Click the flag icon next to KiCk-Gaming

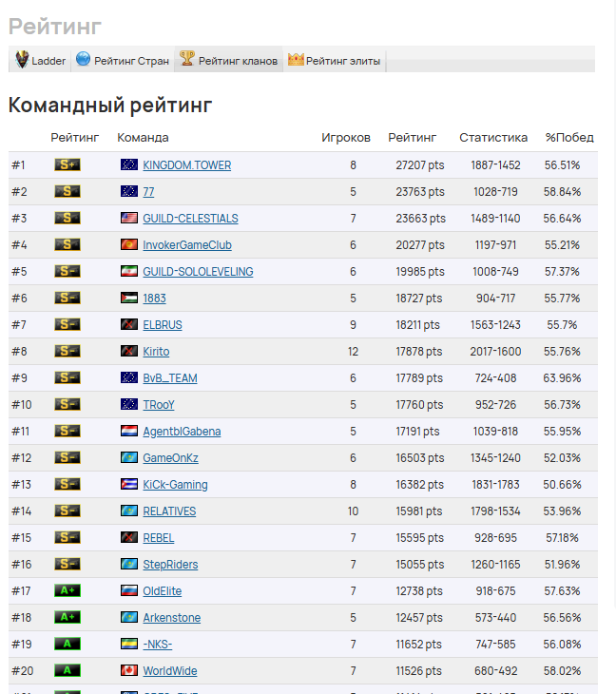coord(129,484)
